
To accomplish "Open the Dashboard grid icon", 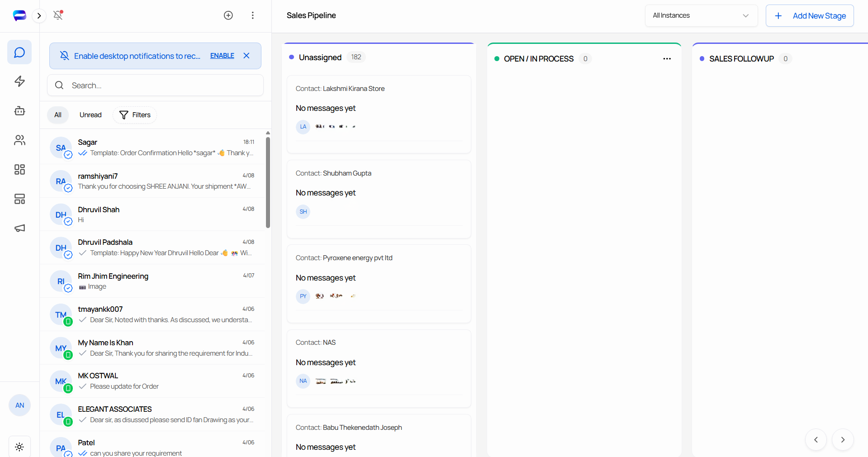I will [19, 170].
